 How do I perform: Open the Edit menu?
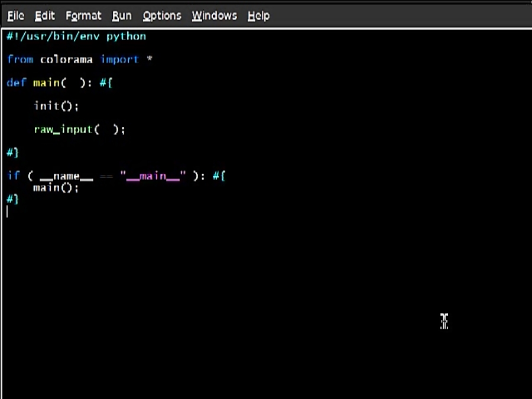44,15
